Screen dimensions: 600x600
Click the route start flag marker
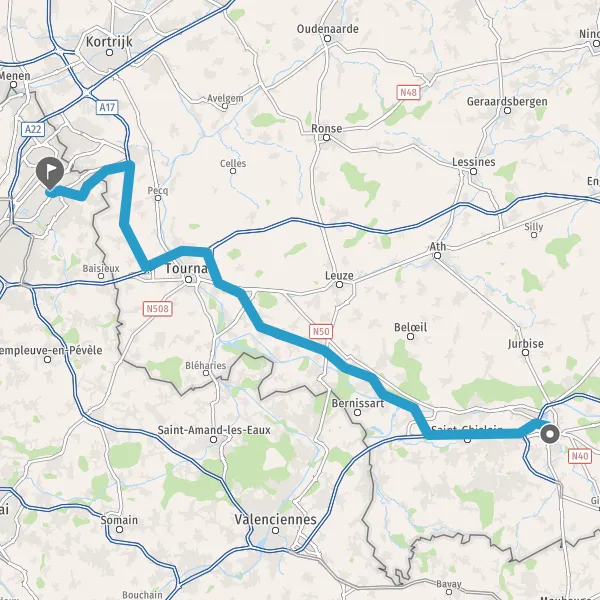(x=50, y=173)
